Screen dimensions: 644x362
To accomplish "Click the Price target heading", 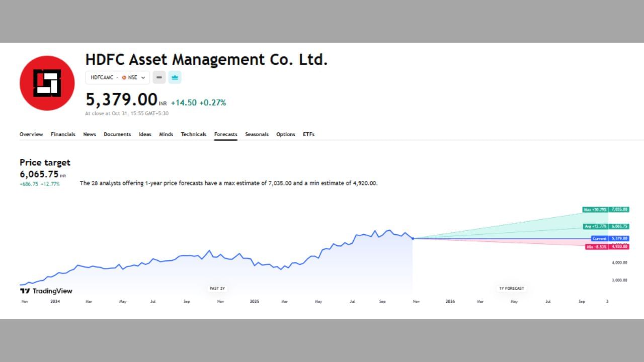I will (x=45, y=162).
